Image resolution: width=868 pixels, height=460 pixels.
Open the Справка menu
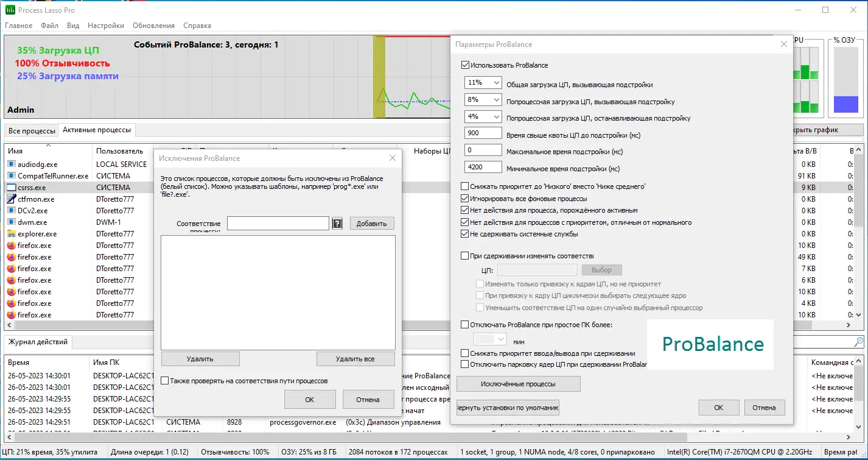click(x=197, y=26)
